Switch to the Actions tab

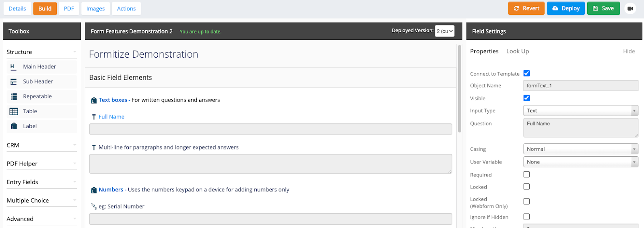pos(126,8)
